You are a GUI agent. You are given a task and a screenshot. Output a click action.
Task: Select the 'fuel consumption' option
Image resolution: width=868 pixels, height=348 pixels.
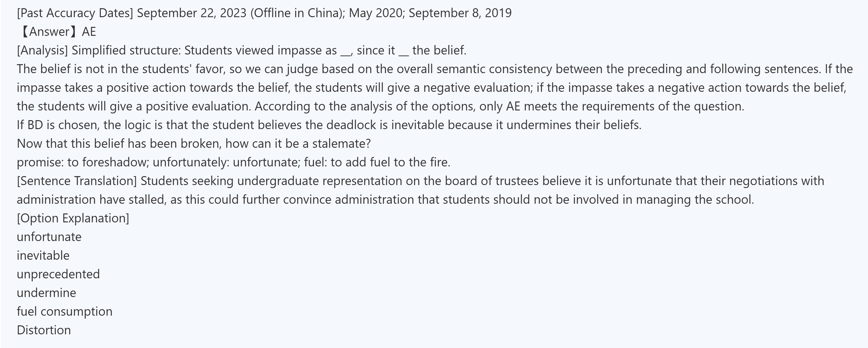pos(64,312)
